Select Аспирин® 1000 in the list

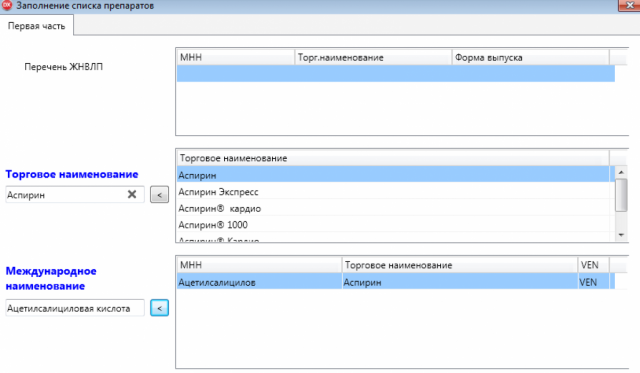click(x=393, y=224)
